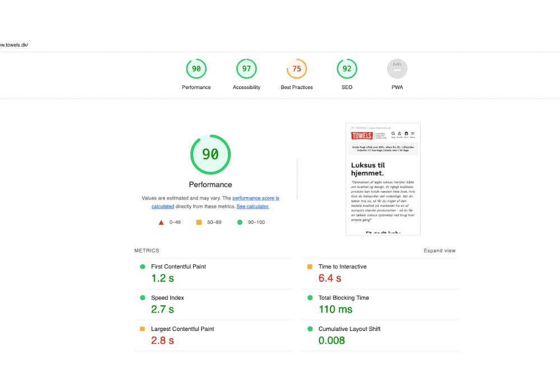This screenshot has width=560, height=392.
Task: Open the See calculator link
Action: pos(252,206)
